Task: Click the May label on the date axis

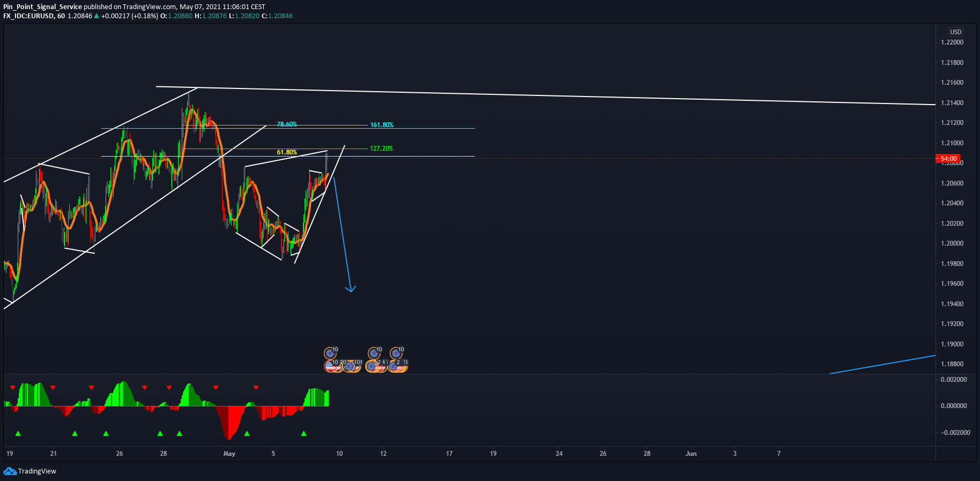Action: click(x=229, y=454)
